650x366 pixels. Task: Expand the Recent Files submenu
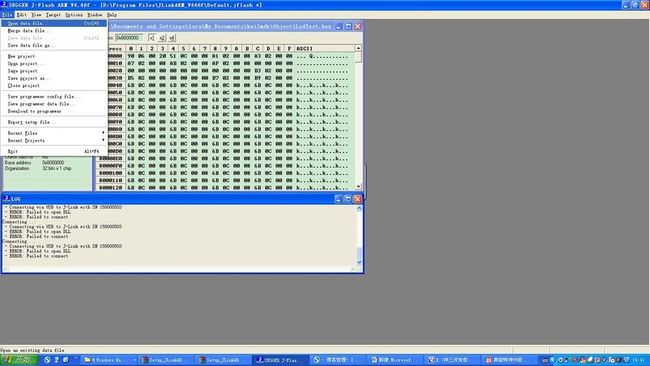click(x=54, y=133)
